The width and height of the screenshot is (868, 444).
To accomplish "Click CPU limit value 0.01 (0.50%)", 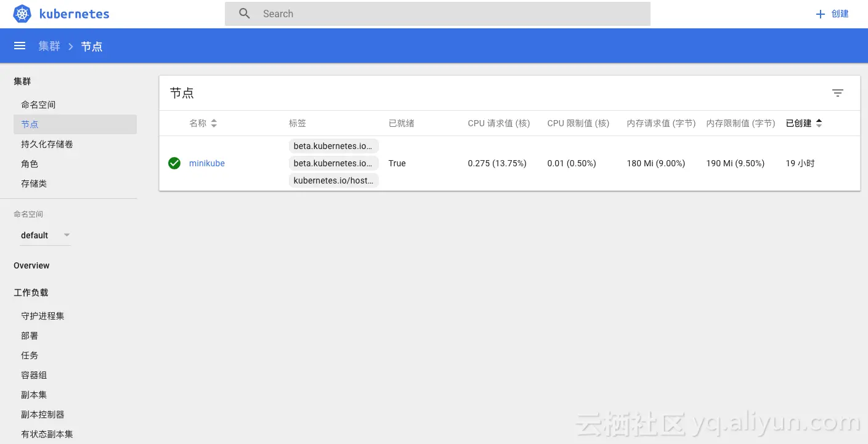I will point(572,163).
